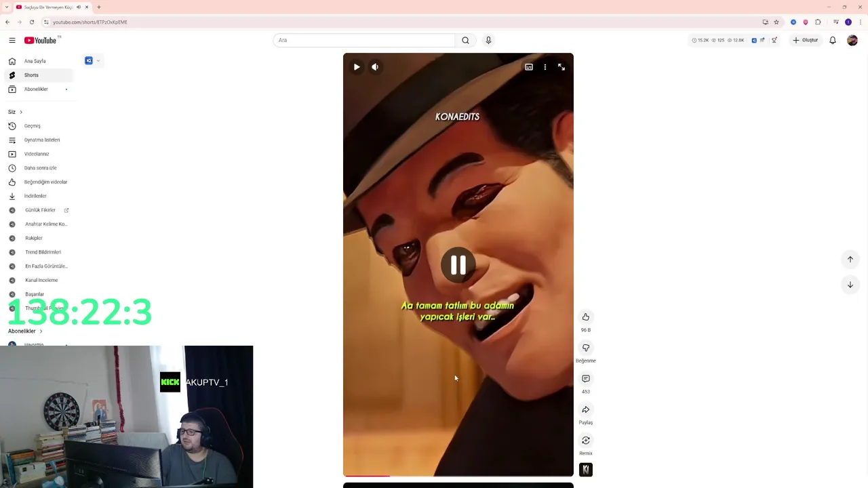Open Geçmiş history
Screen dimensions: 868x488
(37, 126)
